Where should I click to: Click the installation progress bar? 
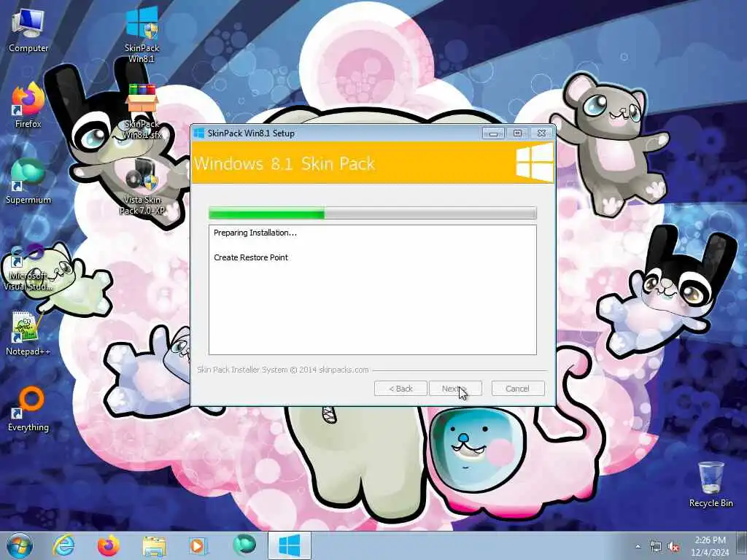pos(373,214)
